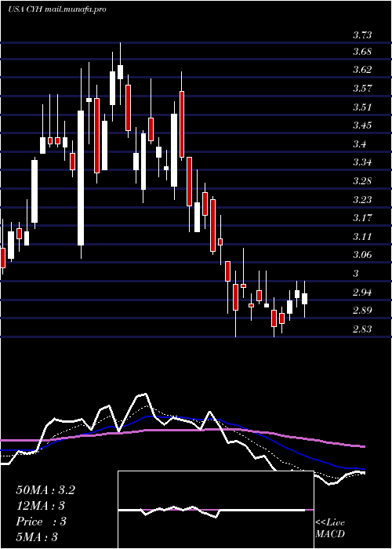392x549 pixels.
Task: Select the 3.06 price level label
Action: click(x=362, y=255)
